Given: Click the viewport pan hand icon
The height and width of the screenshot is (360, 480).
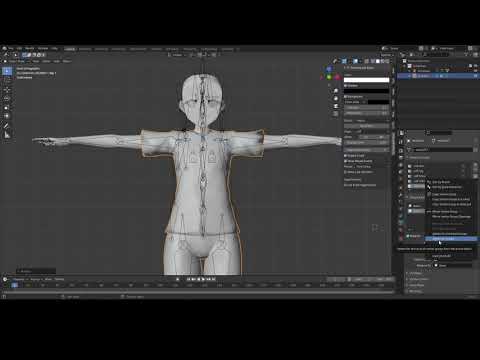Looking at the screenshot, I should click(336, 98).
